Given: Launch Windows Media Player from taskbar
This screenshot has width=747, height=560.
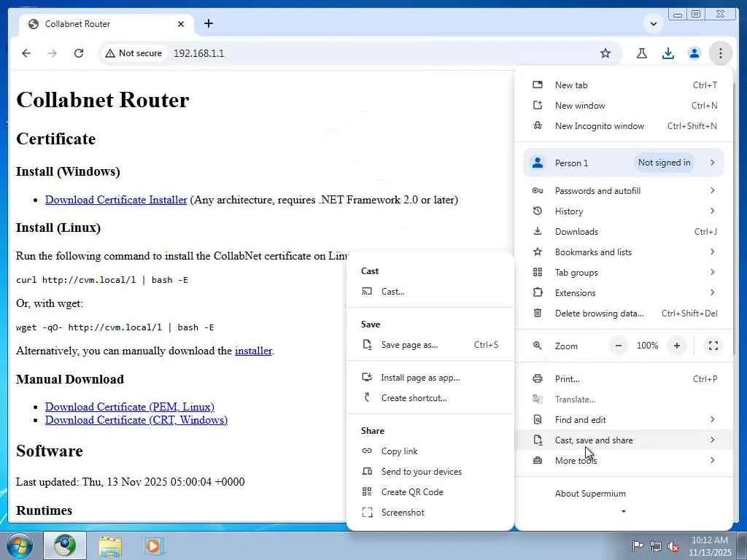Looking at the screenshot, I should pos(153,545).
